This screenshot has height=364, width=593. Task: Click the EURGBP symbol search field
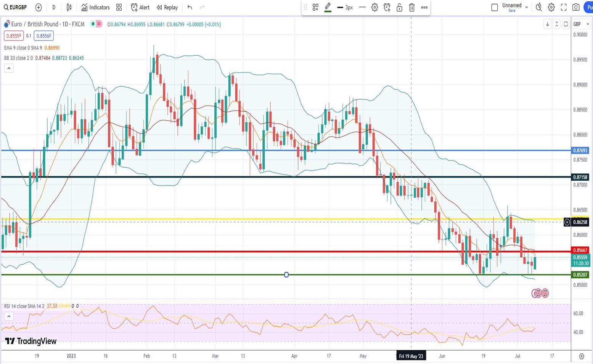(x=15, y=7)
